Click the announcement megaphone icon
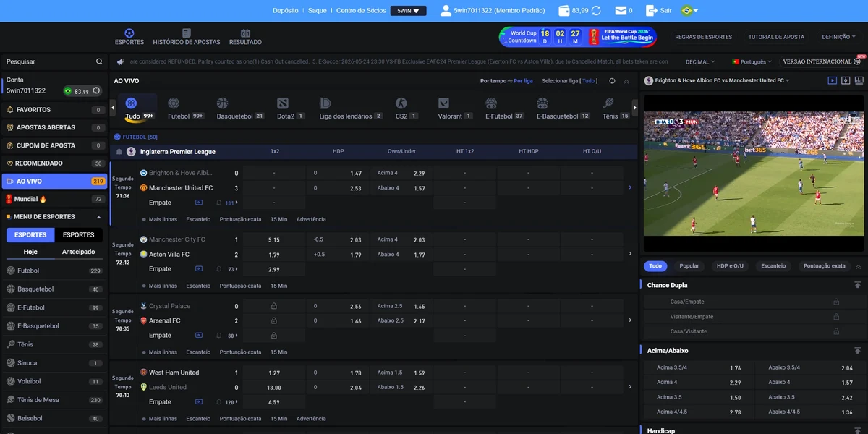Screen dimensions: 868x434 point(120,61)
